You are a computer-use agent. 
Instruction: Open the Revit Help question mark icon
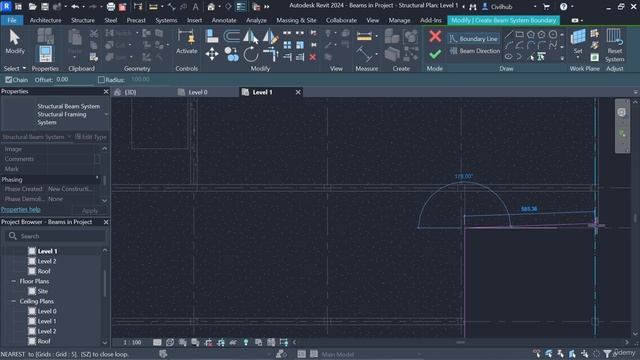[x=564, y=7]
